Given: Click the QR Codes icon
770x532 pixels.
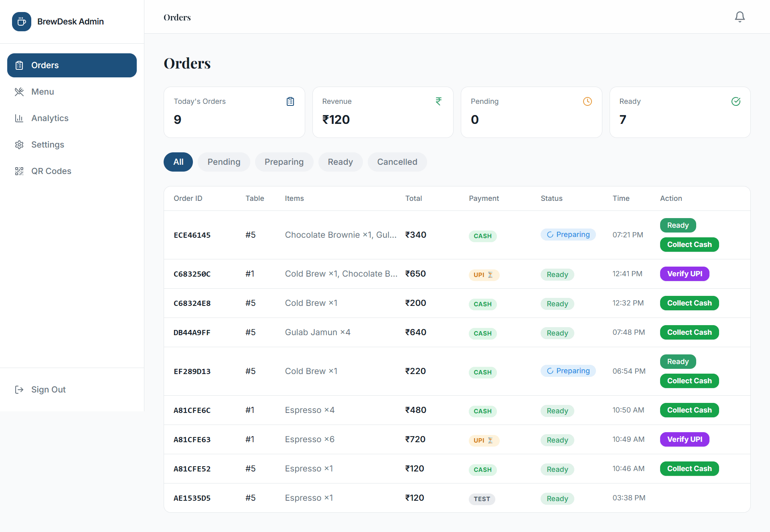Looking at the screenshot, I should [19, 171].
